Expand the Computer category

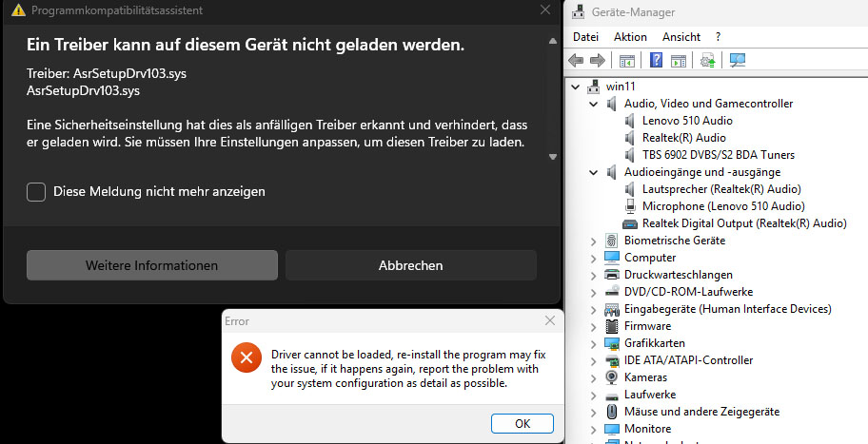click(x=594, y=259)
